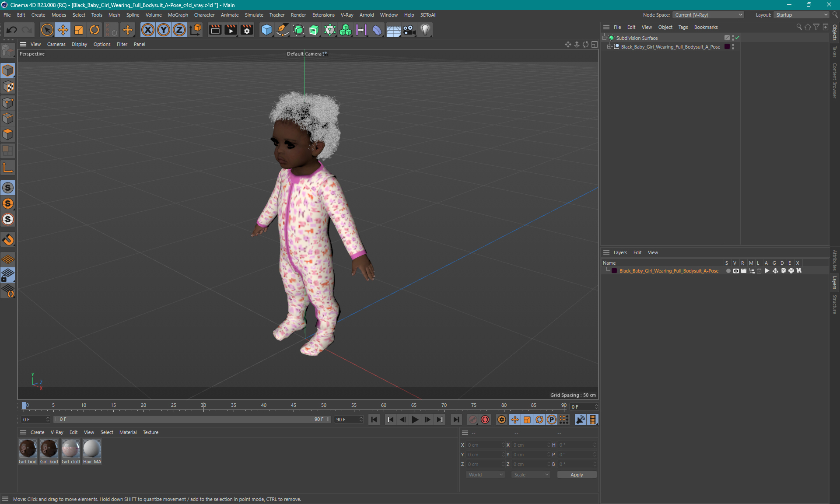Add a Cube primitive object
This screenshot has height=504, width=840.
point(266,30)
